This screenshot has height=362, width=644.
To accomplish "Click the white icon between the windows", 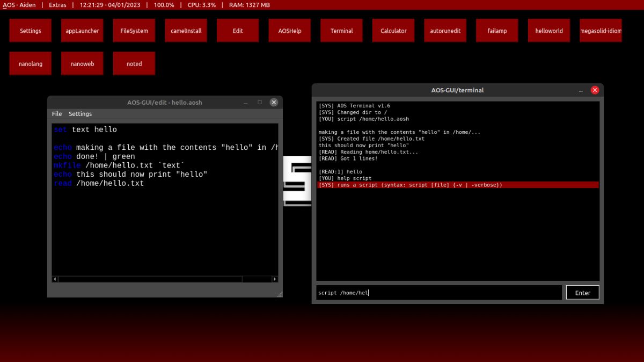I will [x=297, y=181].
